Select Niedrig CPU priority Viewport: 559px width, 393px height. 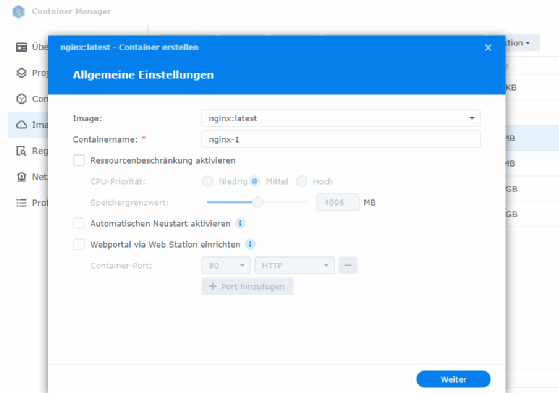(207, 181)
